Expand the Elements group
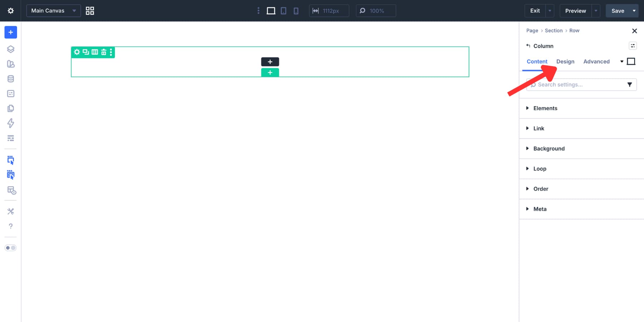 tap(581, 108)
